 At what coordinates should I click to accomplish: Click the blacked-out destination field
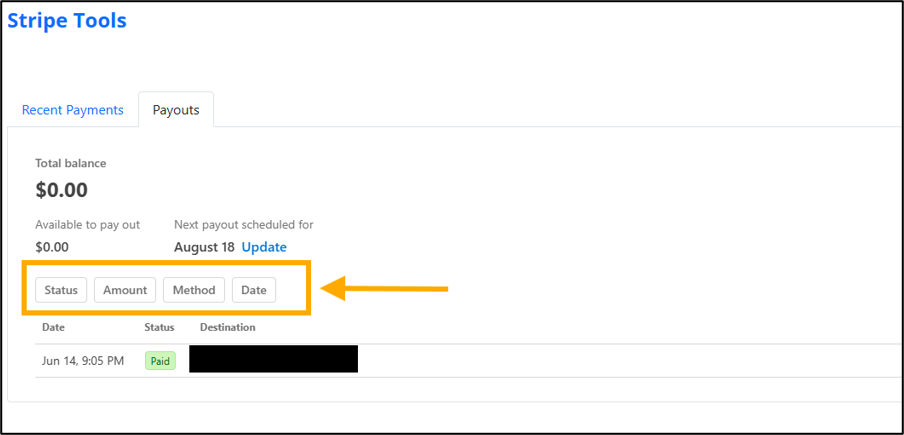tap(273, 359)
